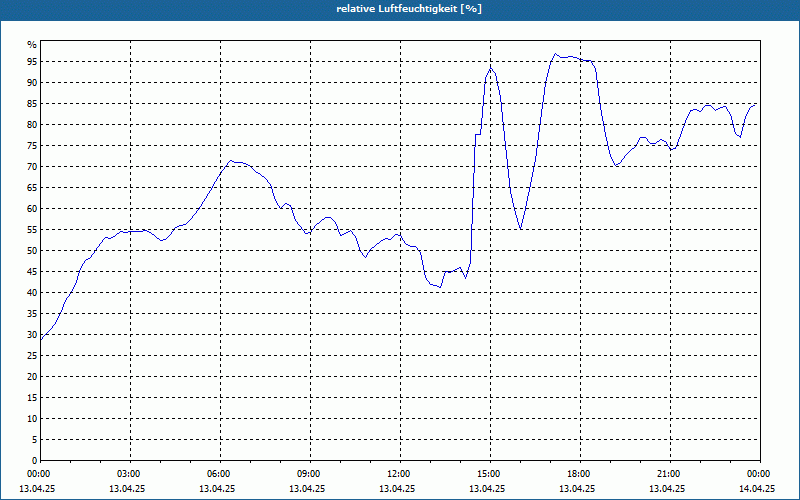
Task: Click the '85' y-axis label
Action: pyautogui.click(x=32, y=104)
